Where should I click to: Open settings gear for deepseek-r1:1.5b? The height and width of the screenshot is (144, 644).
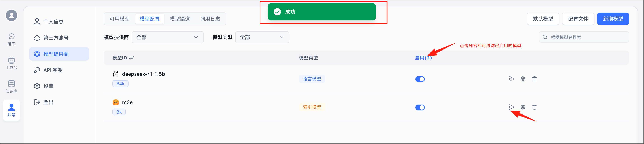tap(523, 79)
